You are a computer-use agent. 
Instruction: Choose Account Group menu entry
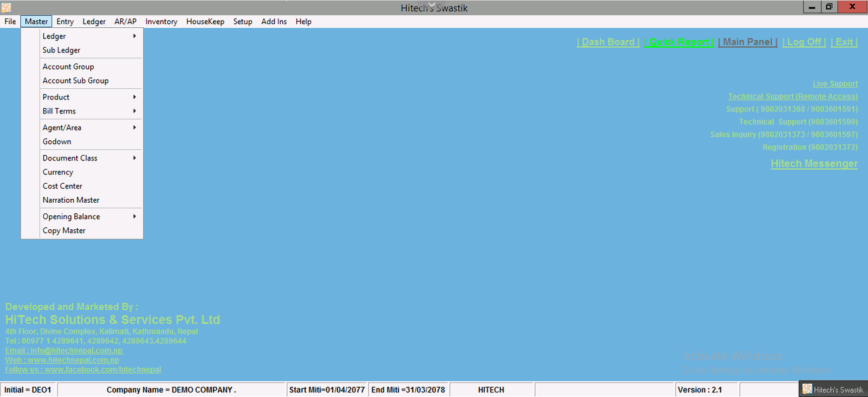(68, 67)
